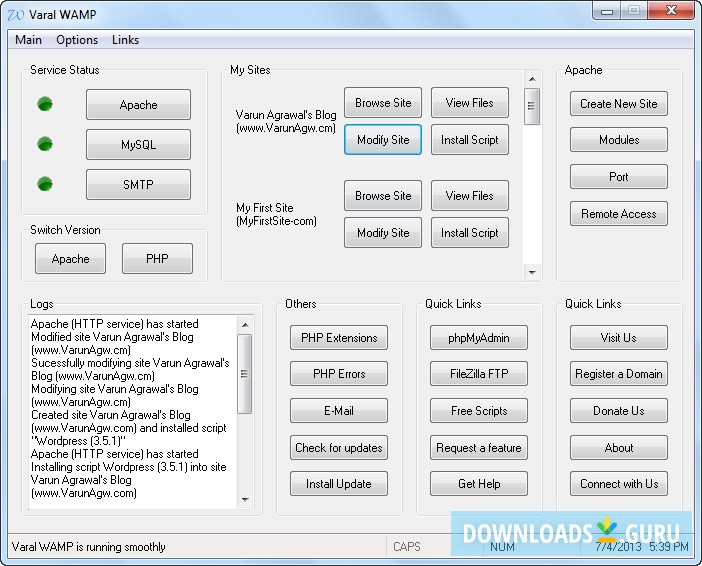The width and height of the screenshot is (702, 566).
Task: View Files for Varun Agrawal's Blog
Action: [470, 103]
